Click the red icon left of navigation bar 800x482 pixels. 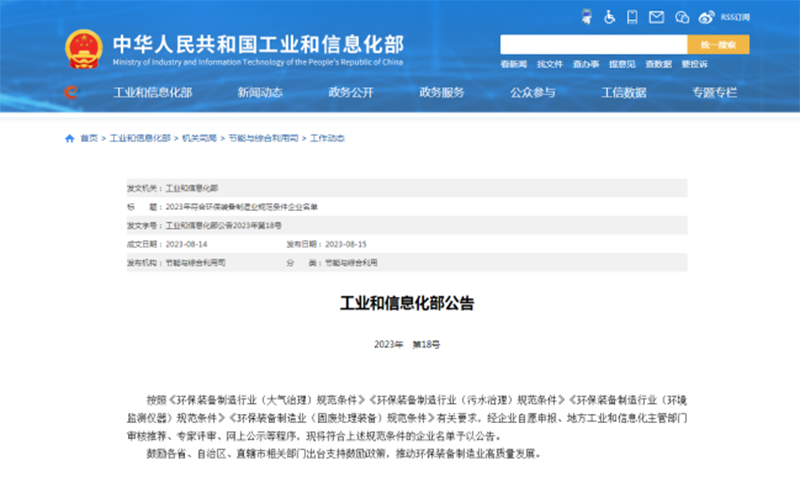[70, 93]
